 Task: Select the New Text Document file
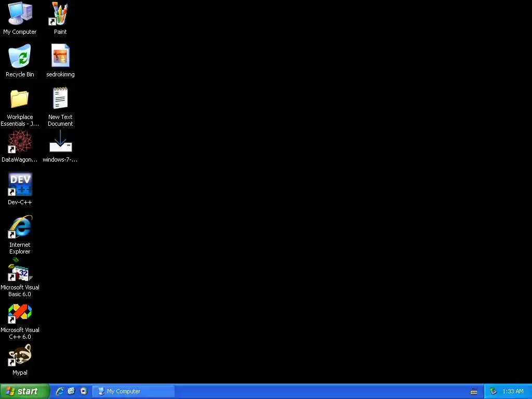click(60, 107)
